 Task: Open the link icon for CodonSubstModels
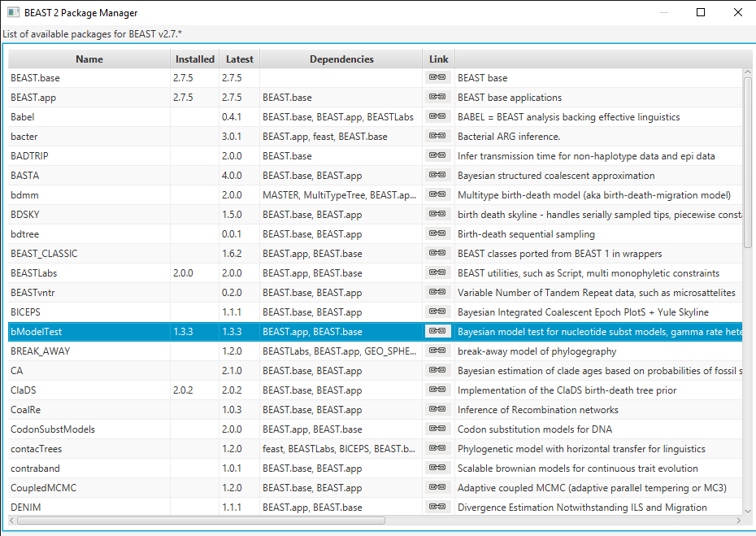pyautogui.click(x=437, y=429)
